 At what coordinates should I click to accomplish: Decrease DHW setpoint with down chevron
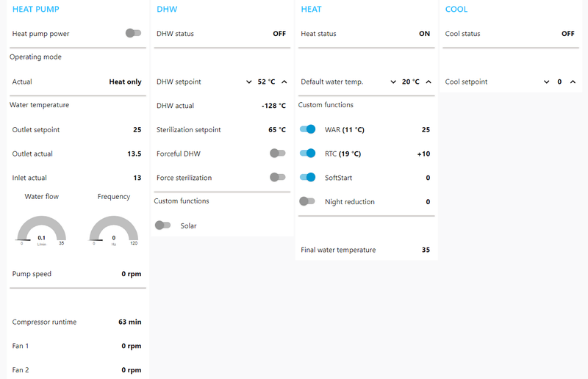(249, 82)
